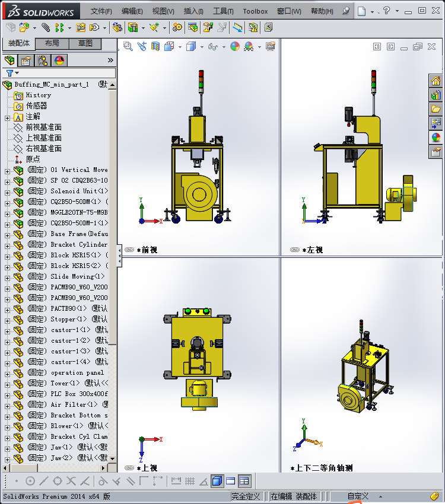
Task: Toggle the grid snap icon in bottom toolbar
Action: coord(190,481)
